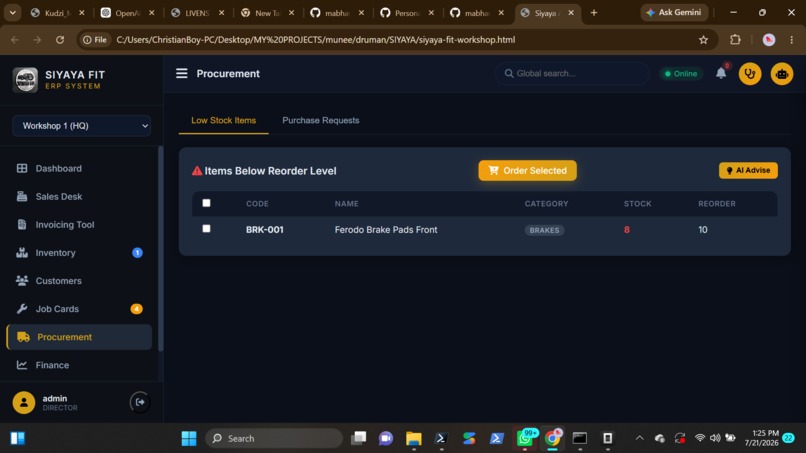The height and width of the screenshot is (453, 806).
Task: Click the admin user avatar
Action: coord(24,403)
